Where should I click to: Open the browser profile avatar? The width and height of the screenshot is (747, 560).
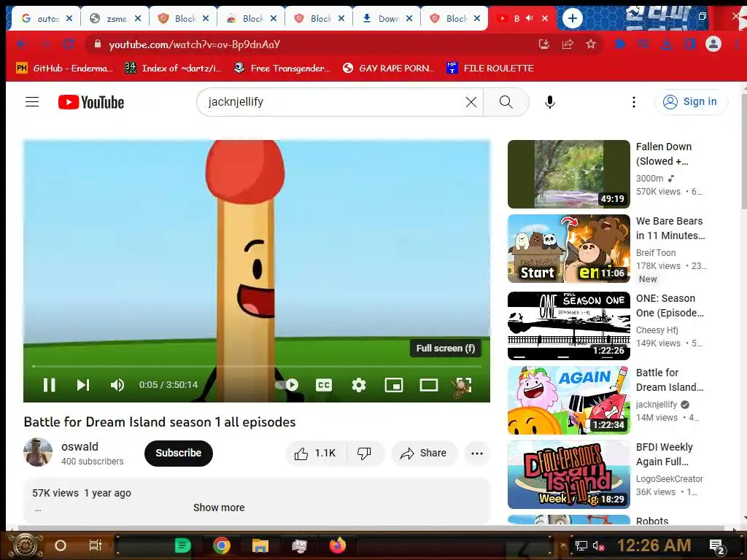click(x=713, y=44)
